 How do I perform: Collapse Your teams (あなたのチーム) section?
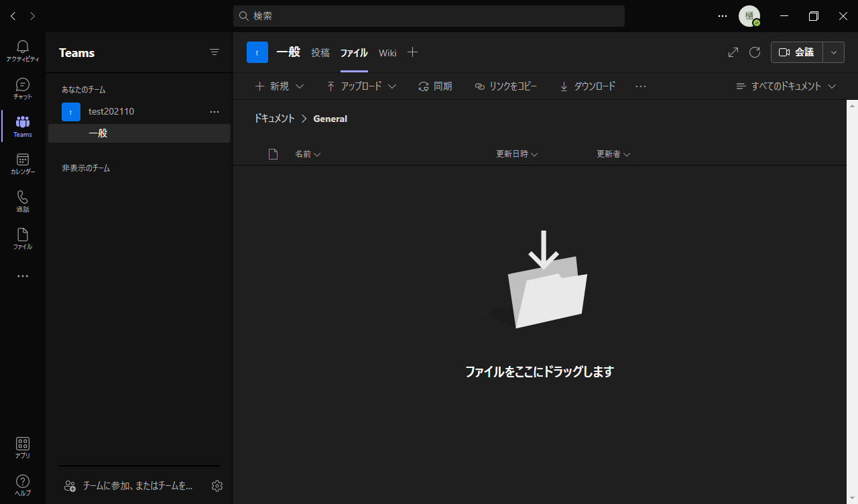(x=84, y=90)
